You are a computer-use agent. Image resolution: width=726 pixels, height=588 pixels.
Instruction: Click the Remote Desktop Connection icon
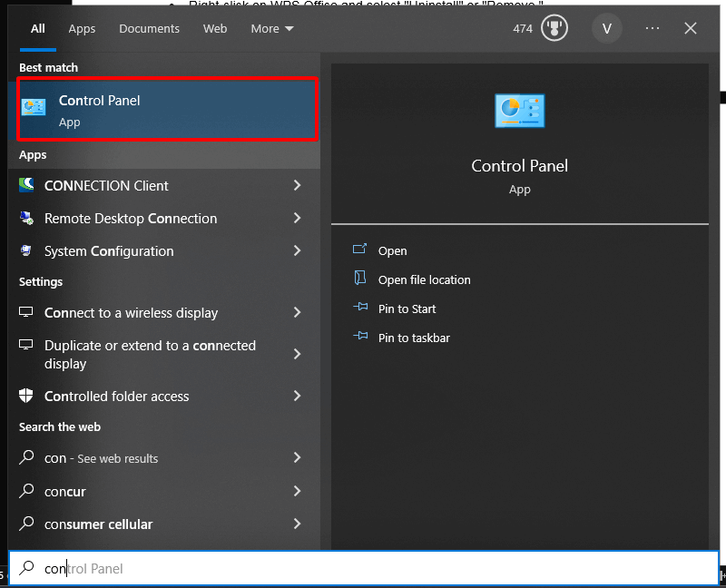point(27,219)
